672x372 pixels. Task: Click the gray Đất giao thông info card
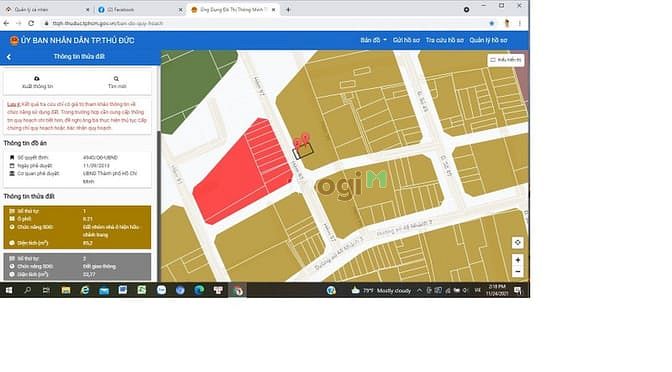[x=77, y=266]
